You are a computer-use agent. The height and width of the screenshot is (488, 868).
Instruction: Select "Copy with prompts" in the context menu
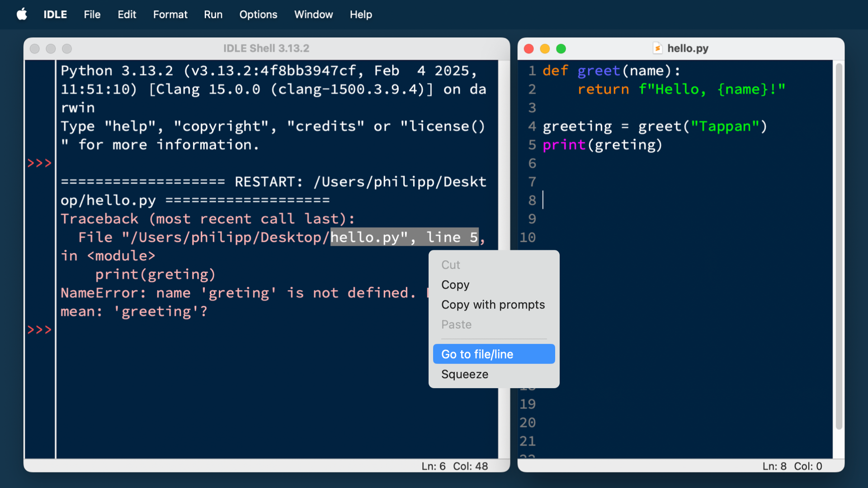(493, 305)
